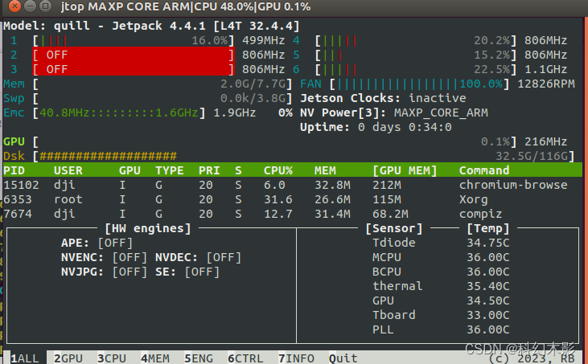This screenshot has height=364, width=588.
Task: Click the Tboard sensor row
Action: 441,315
